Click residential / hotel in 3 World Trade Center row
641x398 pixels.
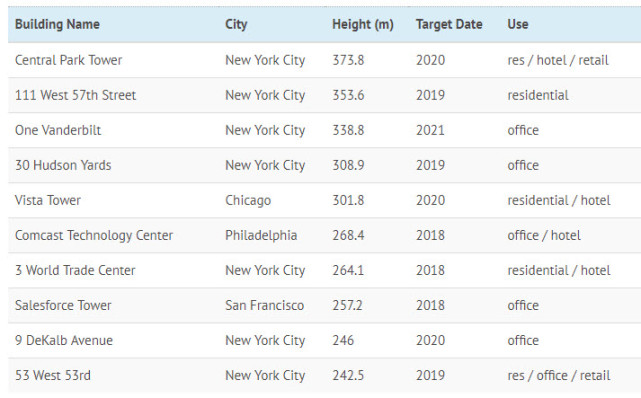point(559,270)
